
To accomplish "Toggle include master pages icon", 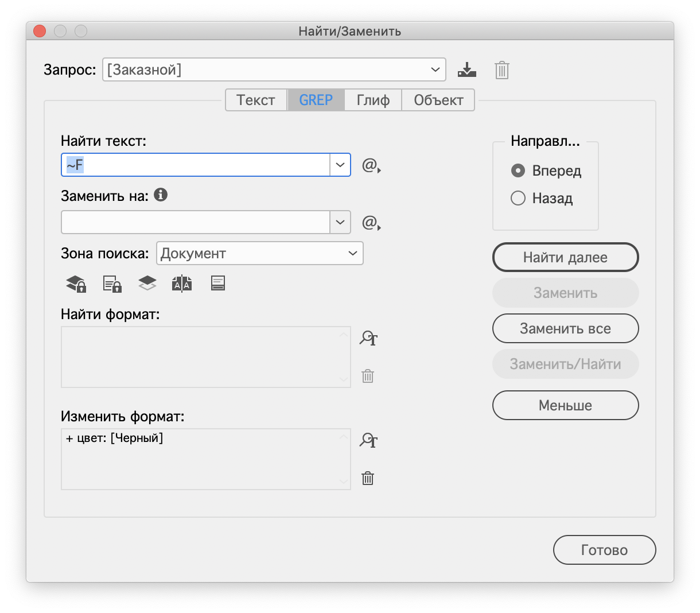I will (182, 283).
